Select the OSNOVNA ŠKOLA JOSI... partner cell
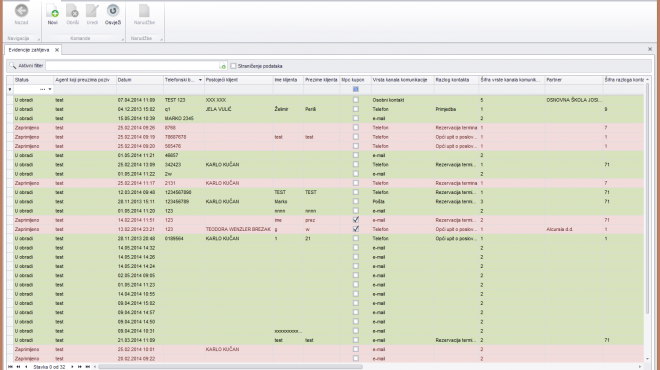Image resolution: width=660 pixels, height=370 pixels. coord(574,100)
